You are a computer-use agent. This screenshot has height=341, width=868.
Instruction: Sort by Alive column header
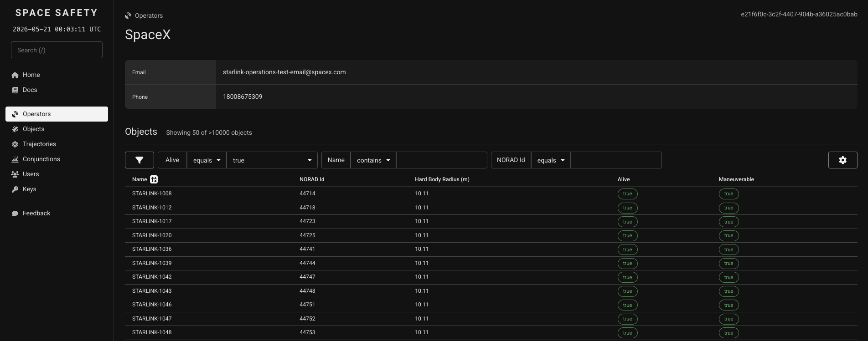[x=624, y=179]
